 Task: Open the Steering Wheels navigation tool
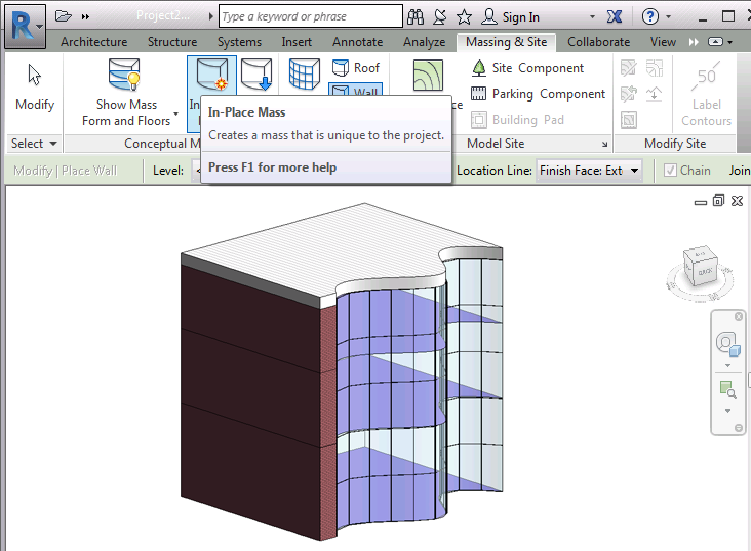pos(728,346)
